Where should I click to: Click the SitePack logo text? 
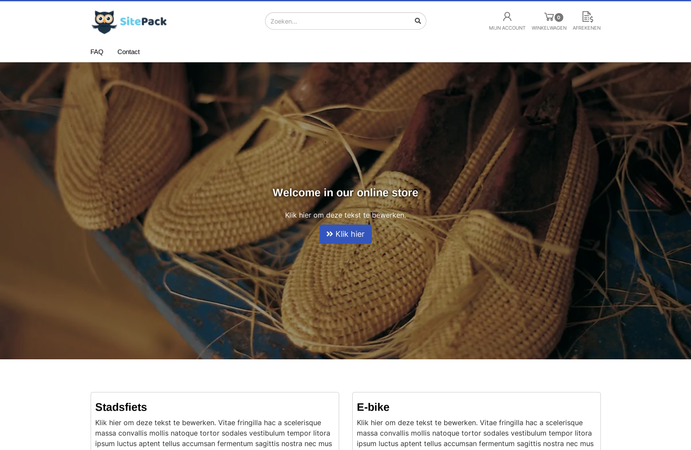point(143,21)
